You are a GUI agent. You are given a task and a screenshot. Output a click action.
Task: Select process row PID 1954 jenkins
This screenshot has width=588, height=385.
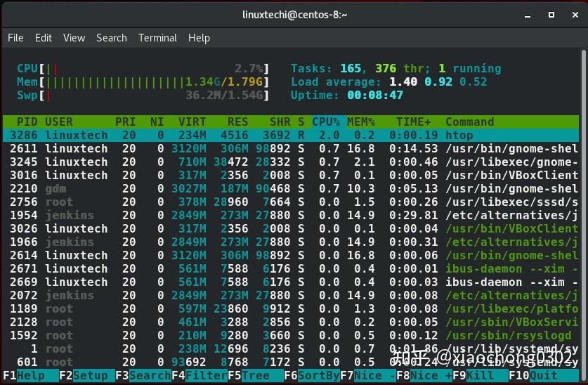point(291,216)
